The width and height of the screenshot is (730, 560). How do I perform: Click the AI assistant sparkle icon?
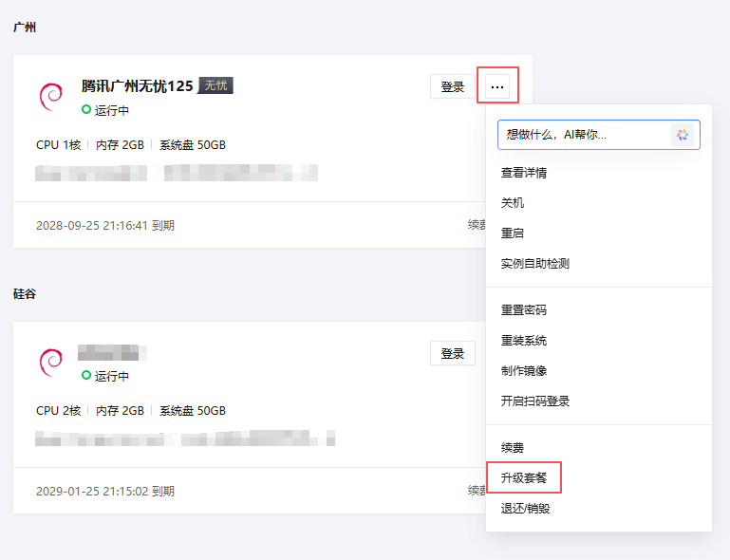click(x=683, y=135)
